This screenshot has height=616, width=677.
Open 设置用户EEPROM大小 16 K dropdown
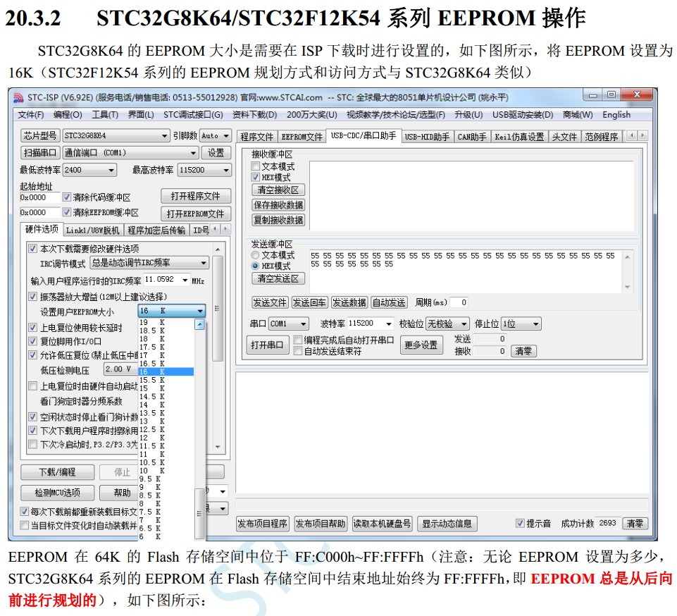coord(171,311)
